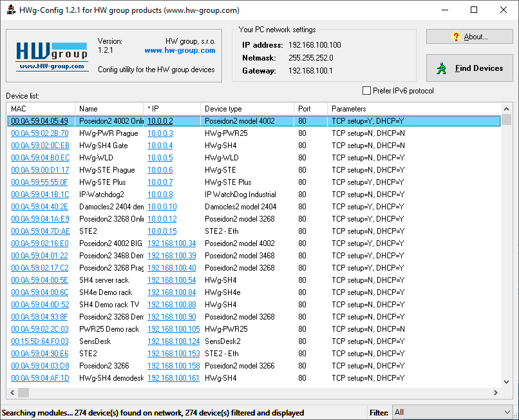
Task: Start searching with Find Devices
Action: 469,68
